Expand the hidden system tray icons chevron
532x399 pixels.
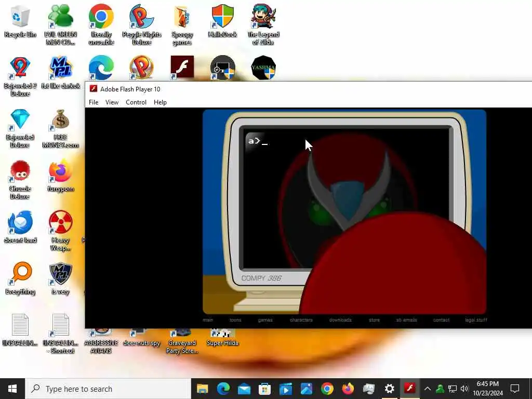tap(428, 389)
